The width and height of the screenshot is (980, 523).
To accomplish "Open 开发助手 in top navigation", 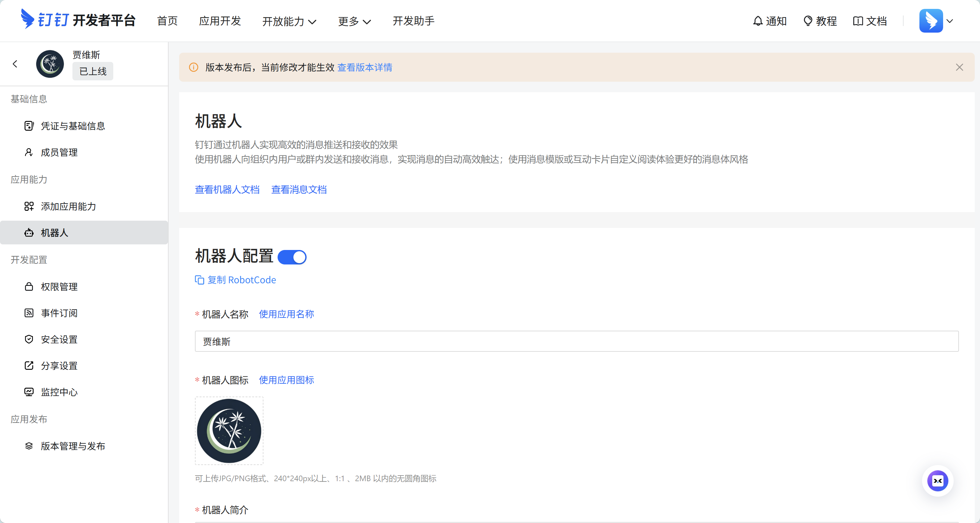I will (413, 21).
